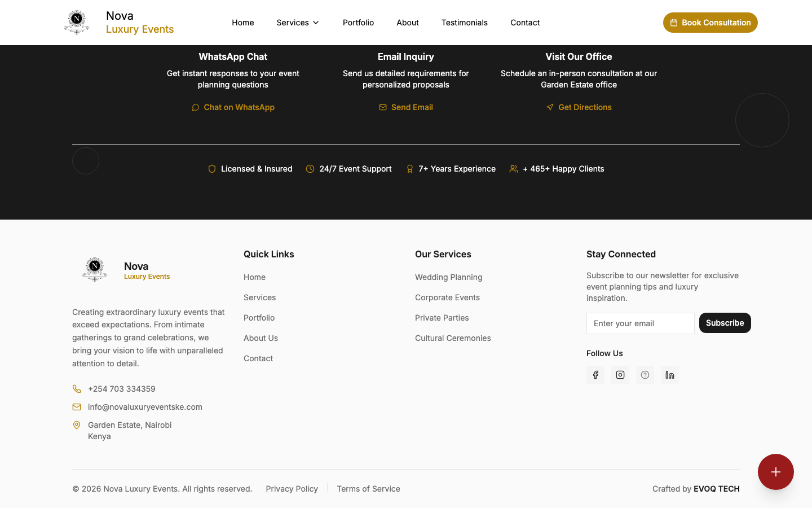Click the location pin icon beside Garden Estate
Image resolution: width=812 pixels, height=508 pixels.
pyautogui.click(x=77, y=425)
